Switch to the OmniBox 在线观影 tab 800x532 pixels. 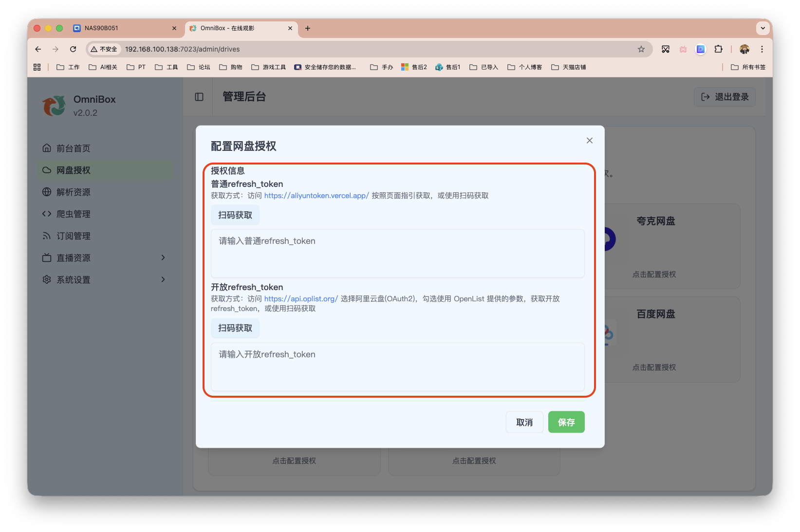pos(234,28)
